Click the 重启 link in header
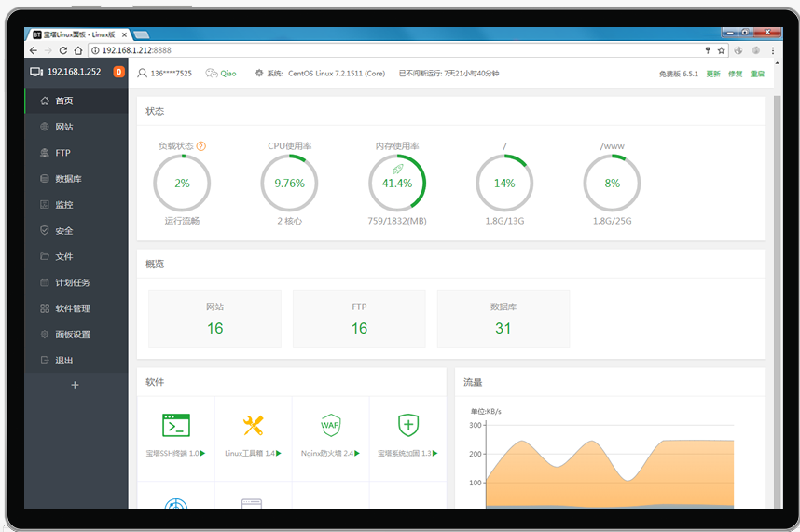 757,74
